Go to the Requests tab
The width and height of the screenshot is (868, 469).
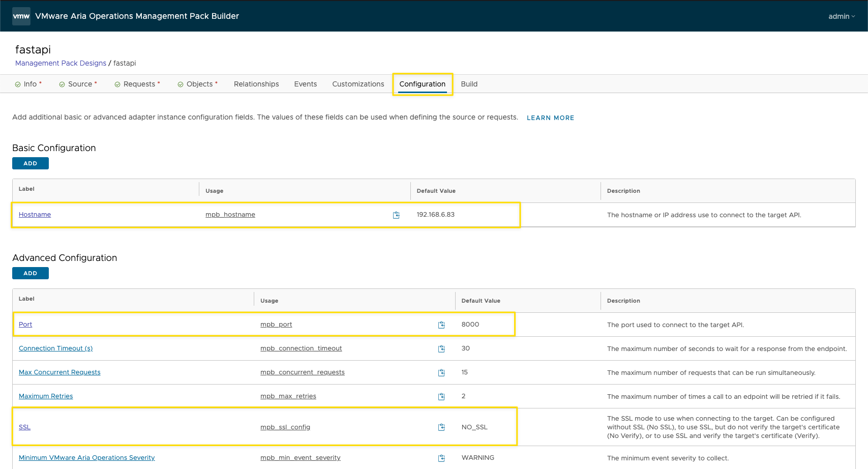pos(139,84)
